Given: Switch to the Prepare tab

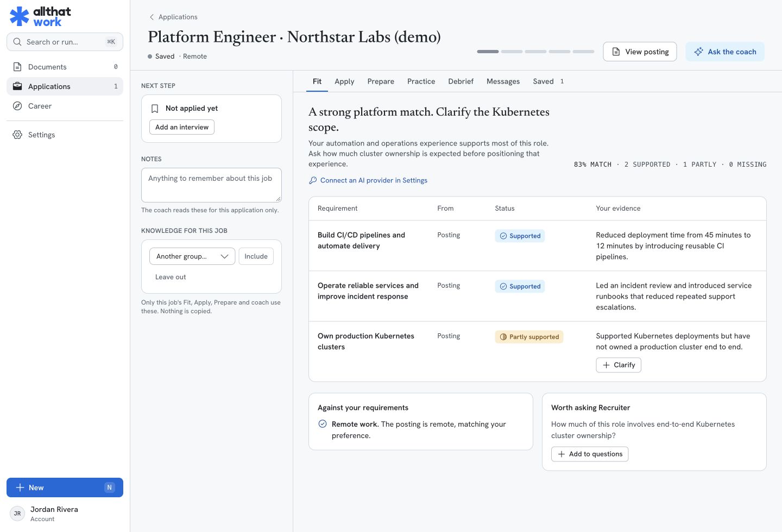Looking at the screenshot, I should click(381, 81).
